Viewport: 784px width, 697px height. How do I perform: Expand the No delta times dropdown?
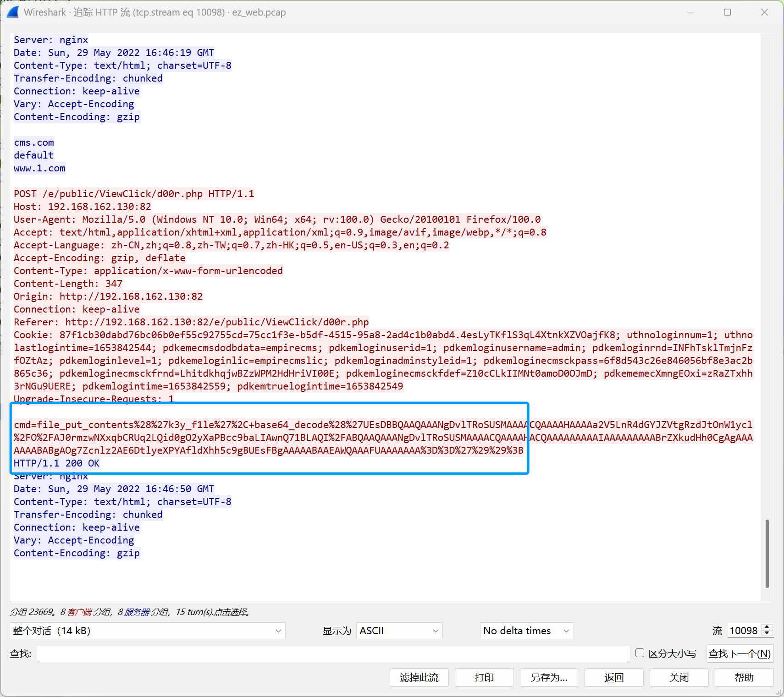click(526, 631)
